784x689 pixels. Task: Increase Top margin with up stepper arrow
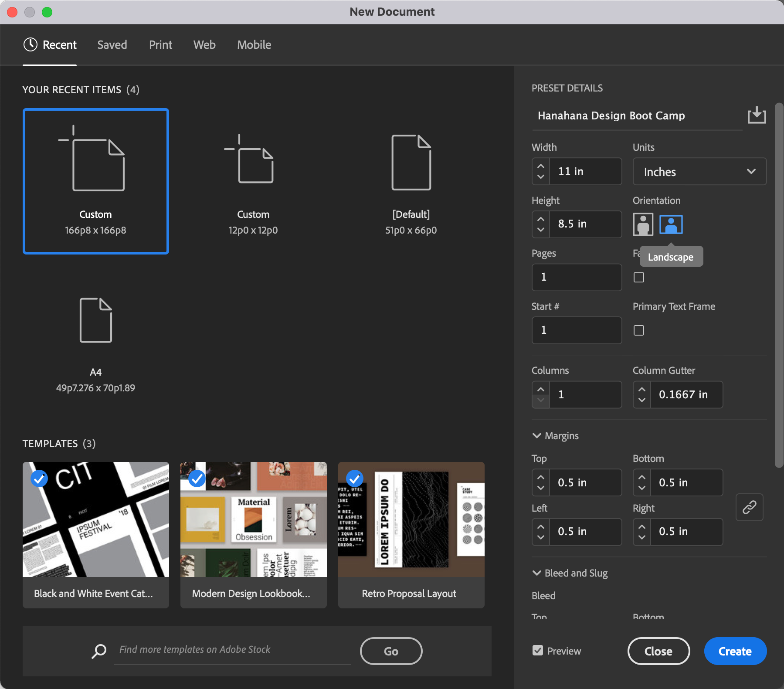click(x=541, y=477)
